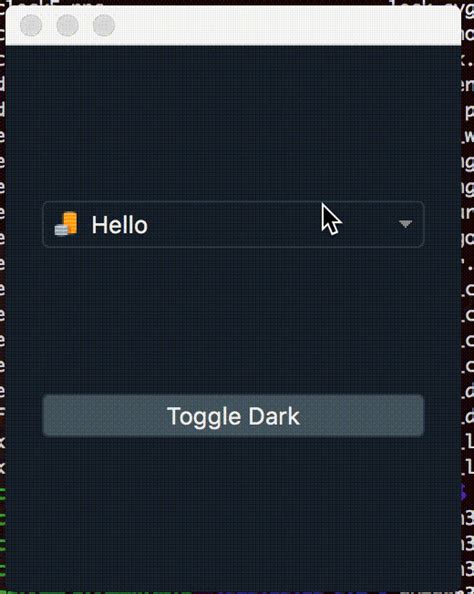The image size is (474, 594).
Task: Click the grey database icon under the coins
Action: pyautogui.click(x=61, y=230)
